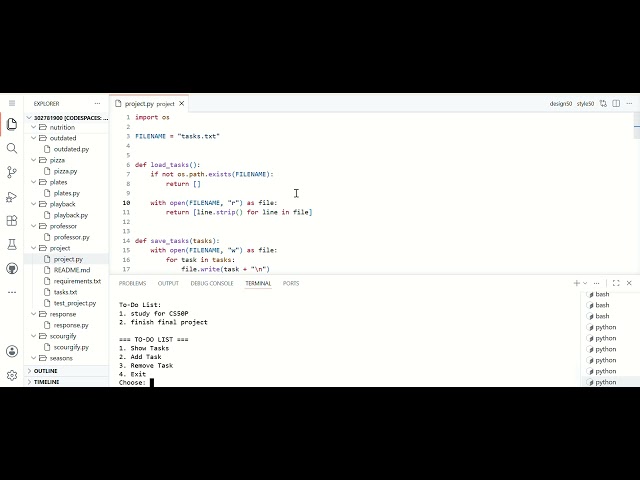640x480 pixels.
Task: Click the design50 button
Action: point(560,104)
